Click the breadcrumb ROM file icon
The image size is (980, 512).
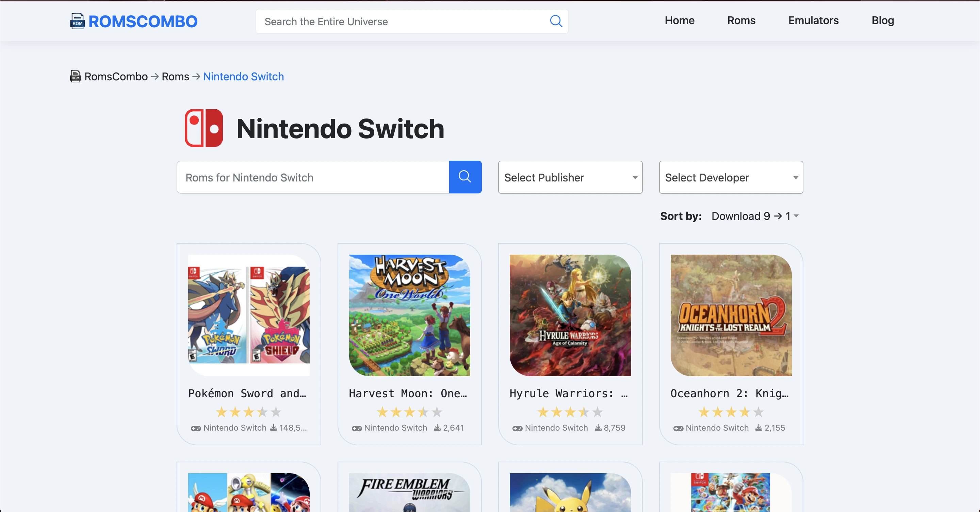coord(75,77)
